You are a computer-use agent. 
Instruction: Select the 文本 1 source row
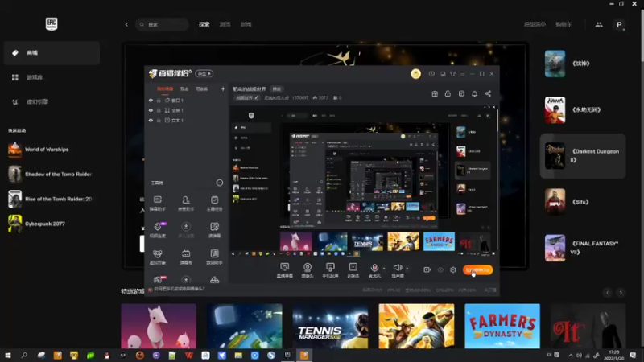[187, 120]
